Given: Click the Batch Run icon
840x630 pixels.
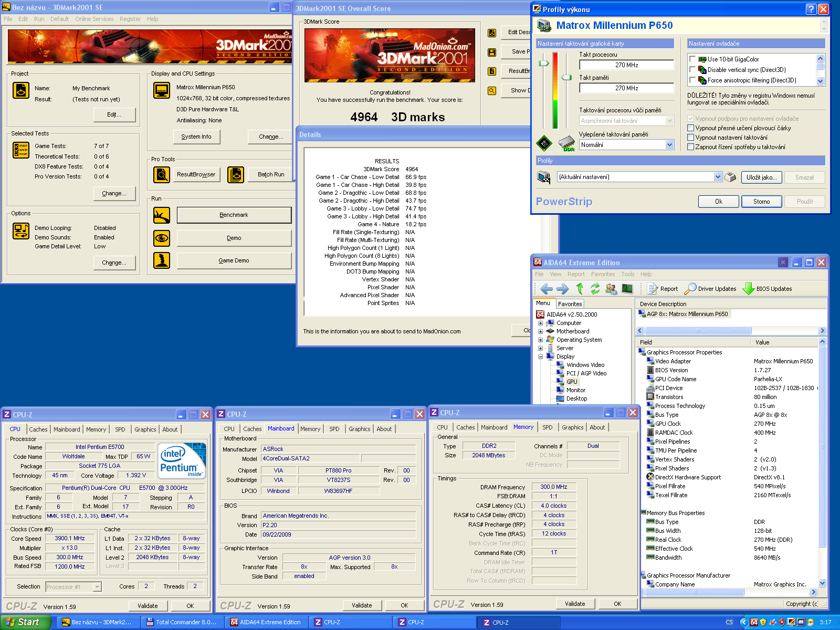Looking at the screenshot, I should click(236, 174).
